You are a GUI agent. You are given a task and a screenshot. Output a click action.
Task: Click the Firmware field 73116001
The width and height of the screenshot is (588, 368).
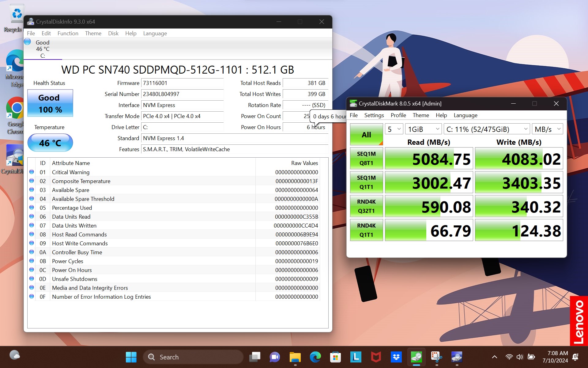point(182,83)
